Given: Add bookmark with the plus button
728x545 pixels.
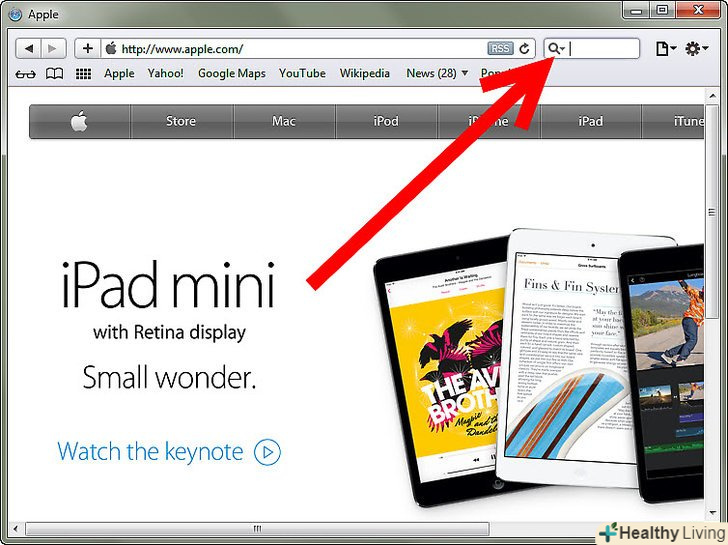Looking at the screenshot, I should coord(87,48).
